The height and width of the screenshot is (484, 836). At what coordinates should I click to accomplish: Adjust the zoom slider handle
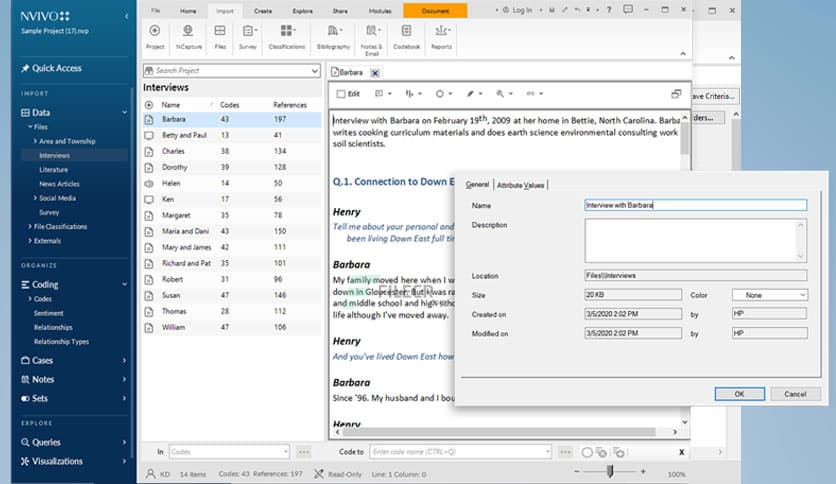610,471
